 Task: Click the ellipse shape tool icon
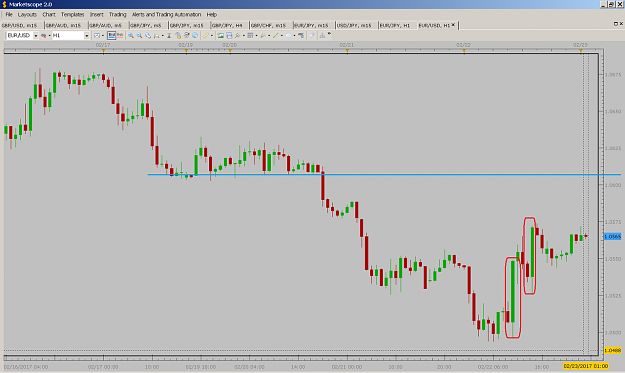pos(288,35)
